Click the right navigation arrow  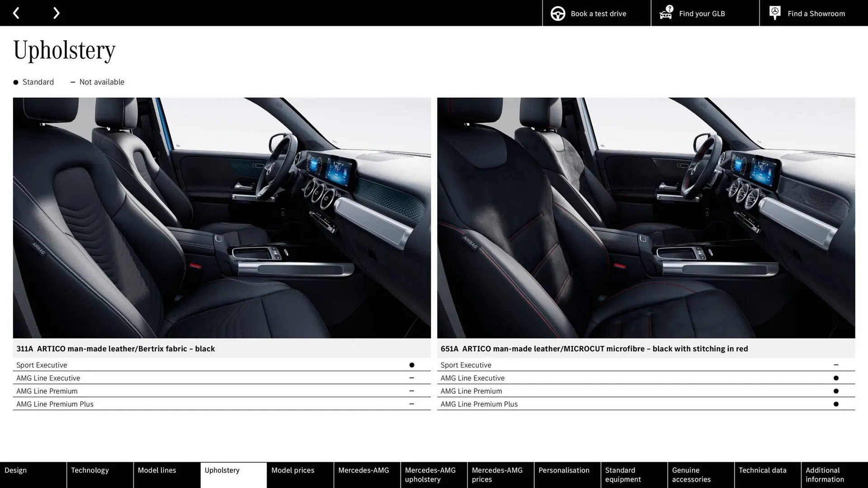56,13
